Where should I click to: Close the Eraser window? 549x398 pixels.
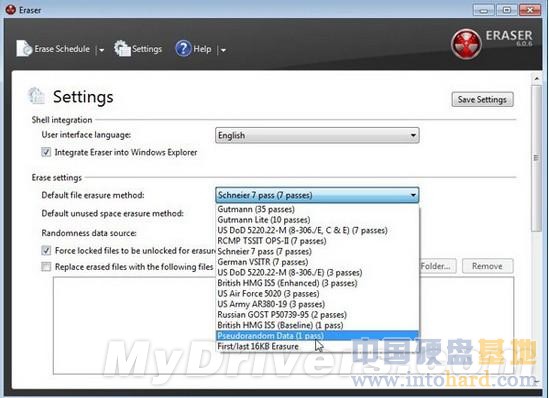[x=530, y=10]
